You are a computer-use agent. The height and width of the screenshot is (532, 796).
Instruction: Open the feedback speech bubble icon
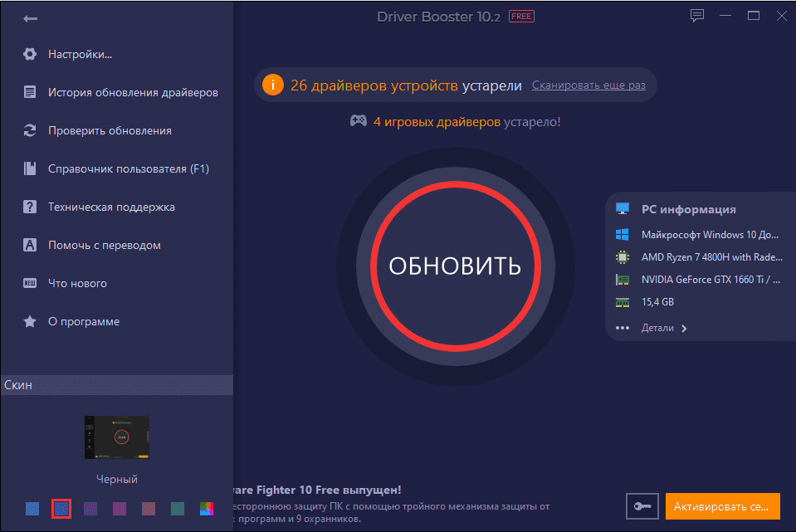(x=697, y=16)
